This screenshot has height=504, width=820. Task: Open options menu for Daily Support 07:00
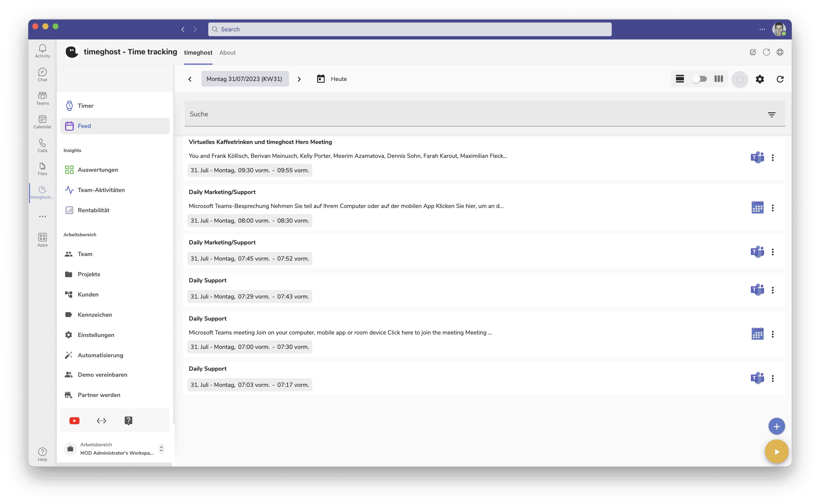click(773, 334)
